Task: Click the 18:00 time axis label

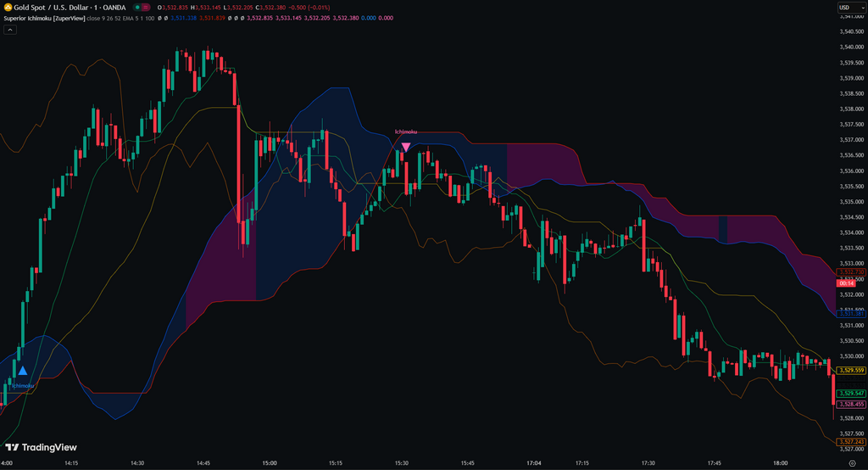Action: [780, 463]
